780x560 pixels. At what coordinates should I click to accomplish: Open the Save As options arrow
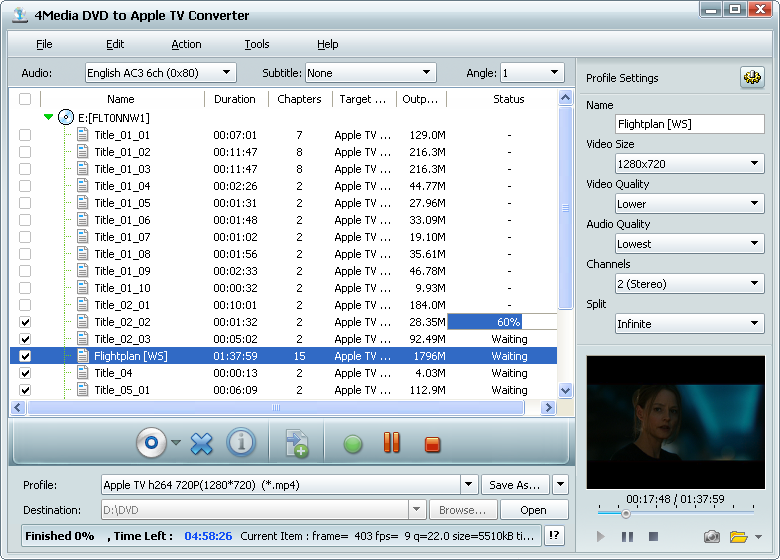click(560, 484)
